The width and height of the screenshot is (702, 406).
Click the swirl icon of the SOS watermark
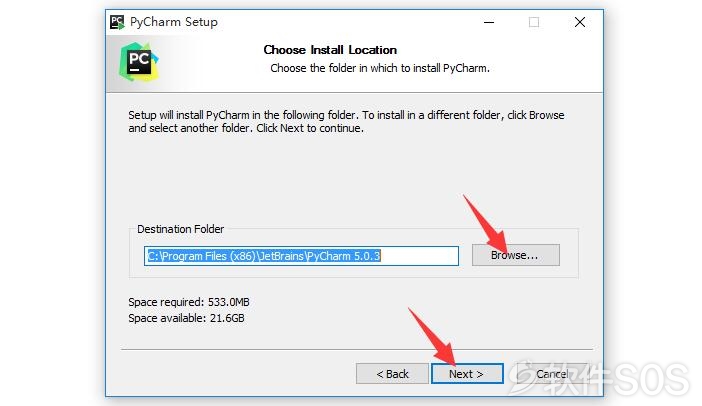[x=526, y=376]
